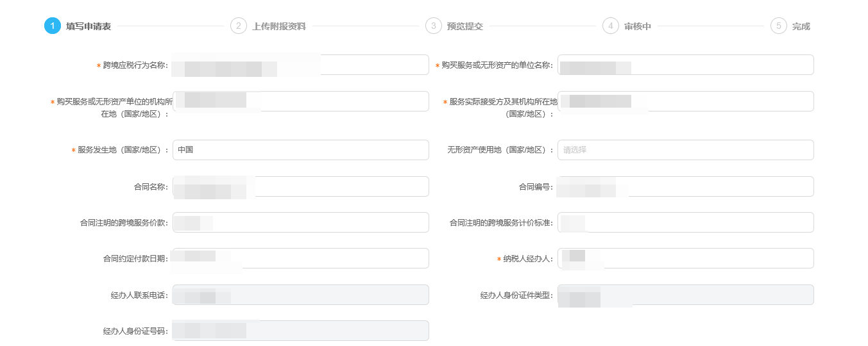Click step 4 circle icon 审核中
868x346 pixels.
610,26
